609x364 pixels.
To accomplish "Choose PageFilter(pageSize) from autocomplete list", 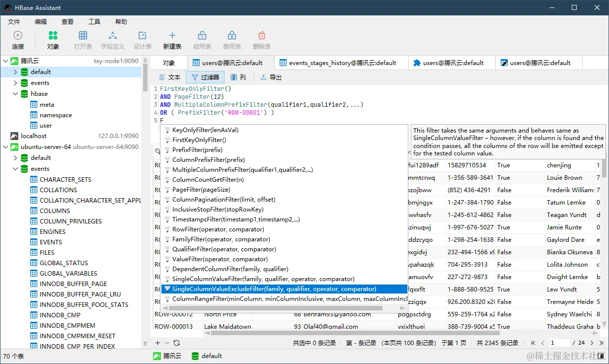I will pos(284,190).
